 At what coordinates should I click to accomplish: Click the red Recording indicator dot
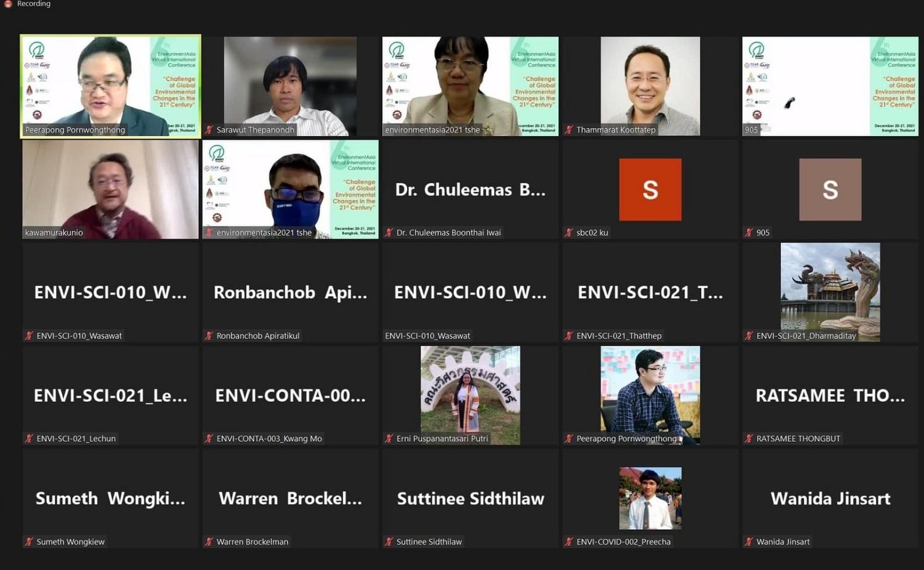pos(8,4)
